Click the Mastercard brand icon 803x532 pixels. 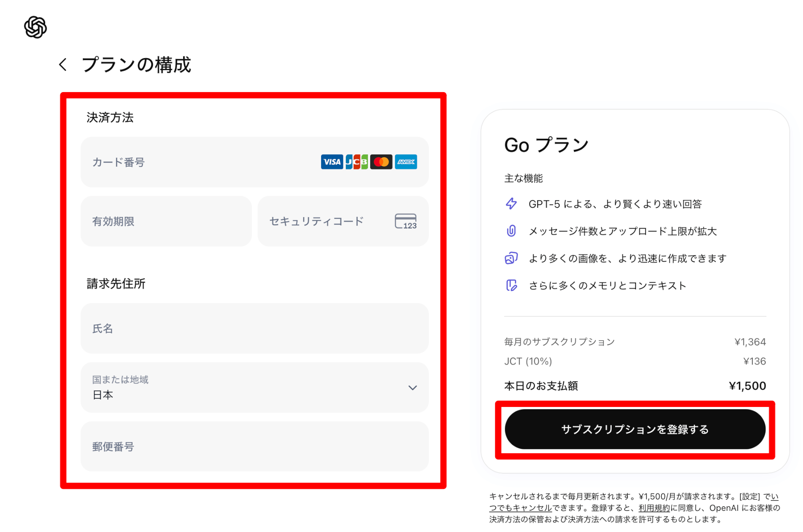click(381, 162)
